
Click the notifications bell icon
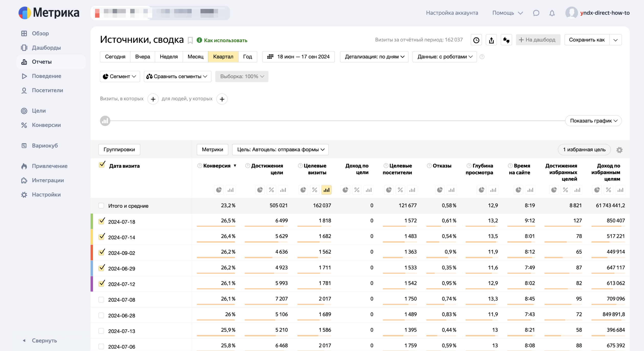coord(552,13)
